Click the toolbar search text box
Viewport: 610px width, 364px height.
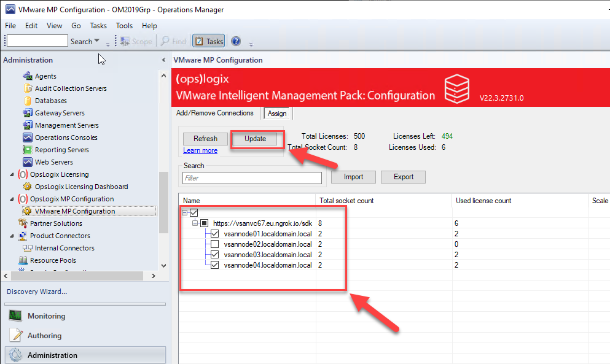pos(37,41)
